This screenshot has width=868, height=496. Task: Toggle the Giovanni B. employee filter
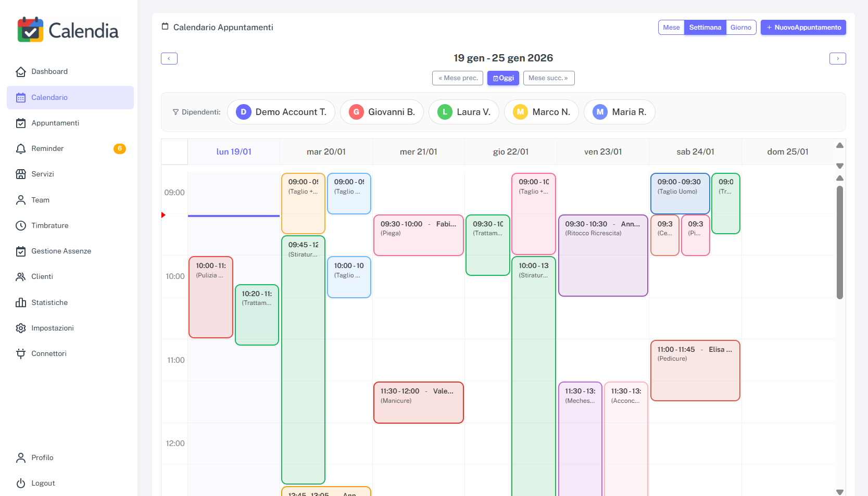coord(382,112)
